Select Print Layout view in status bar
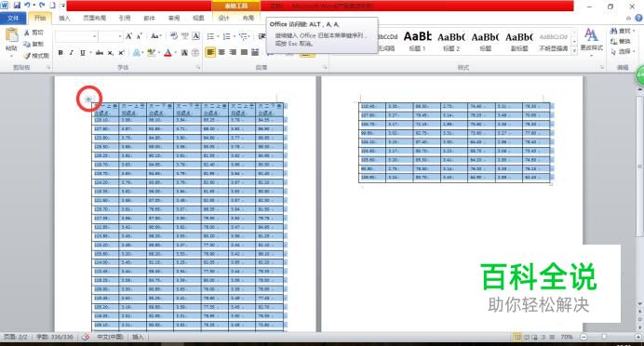This screenshot has height=346, width=644. pyautogui.click(x=517, y=337)
